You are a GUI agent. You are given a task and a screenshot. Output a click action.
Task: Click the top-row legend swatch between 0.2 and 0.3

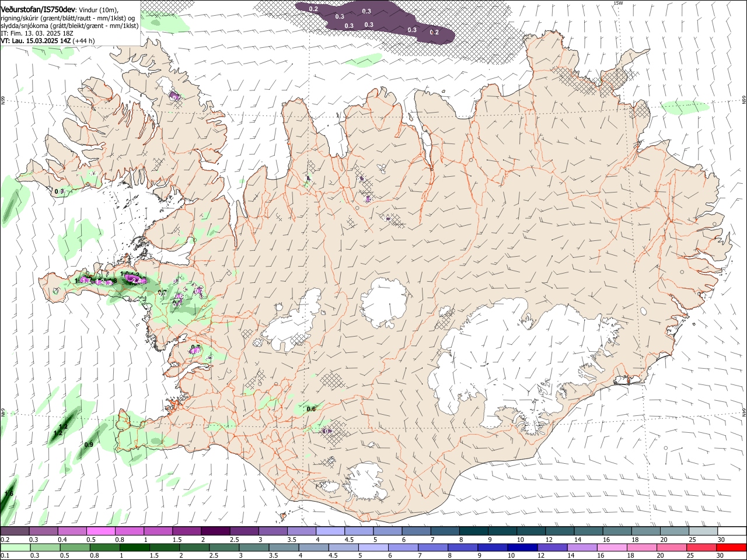[15, 531]
